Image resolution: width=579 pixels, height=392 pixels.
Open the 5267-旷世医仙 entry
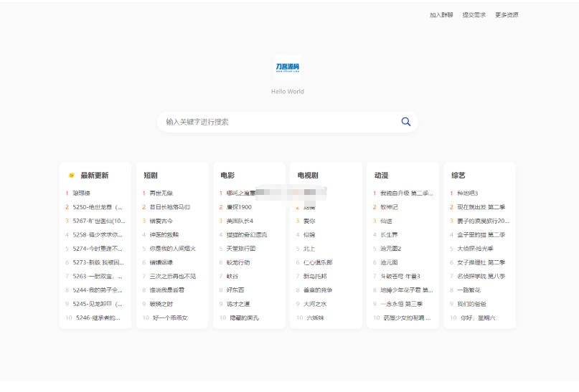pyautogui.click(x=99, y=221)
